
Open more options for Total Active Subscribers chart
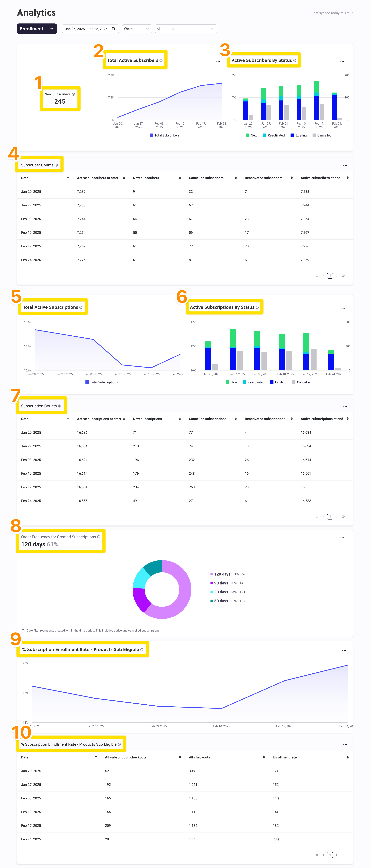(218, 61)
